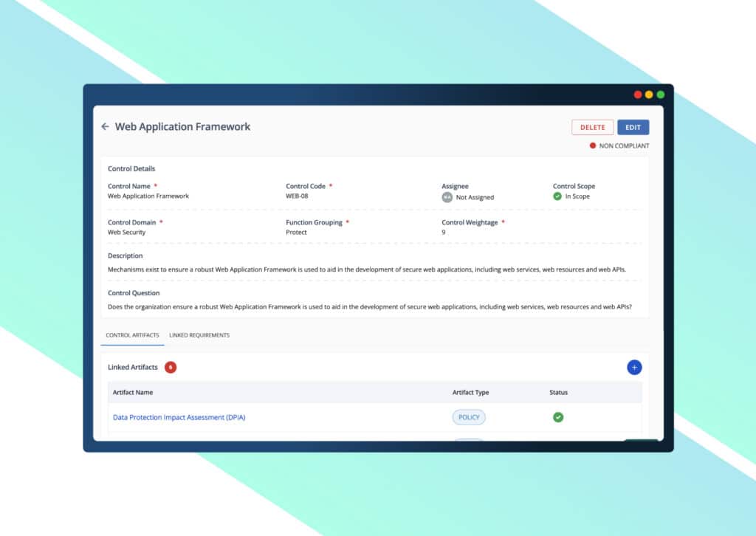Click the Control Question text
The width and height of the screenshot is (756, 536).
(x=369, y=306)
